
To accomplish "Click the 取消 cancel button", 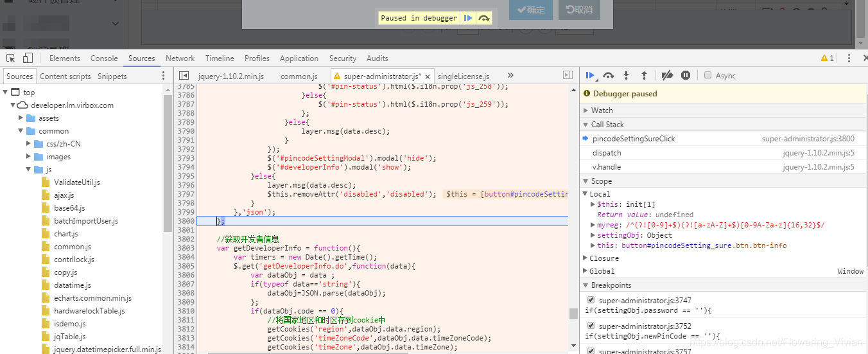I will coord(580,10).
